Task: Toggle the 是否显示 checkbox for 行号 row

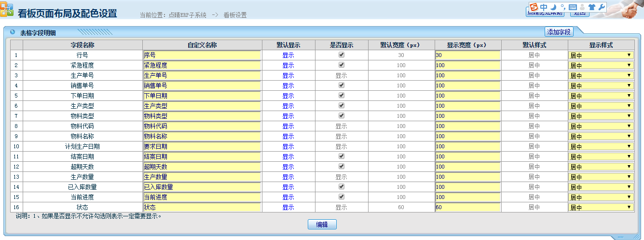Action: (x=342, y=55)
